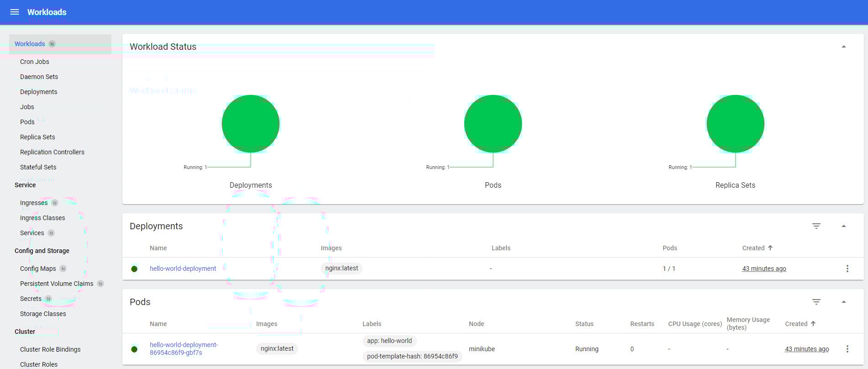Open Services in sidebar
The image size is (868, 369).
pos(32,233)
